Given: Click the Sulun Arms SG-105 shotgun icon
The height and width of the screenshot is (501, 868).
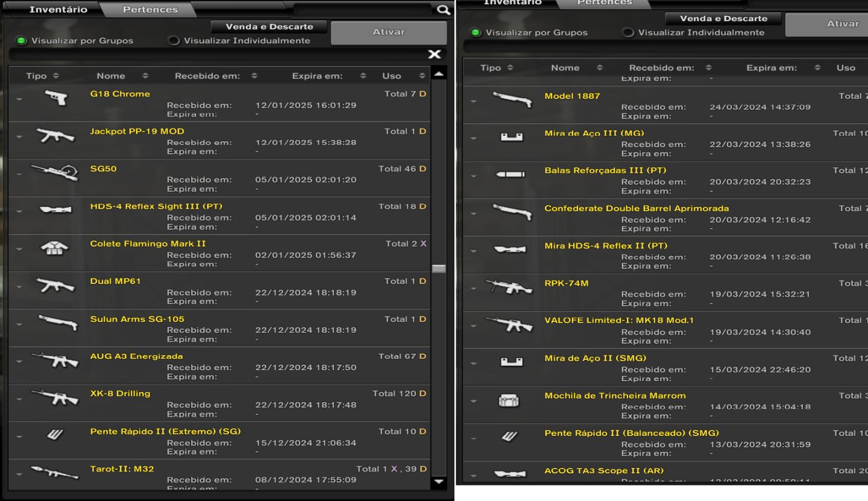Looking at the screenshot, I should coord(57,323).
